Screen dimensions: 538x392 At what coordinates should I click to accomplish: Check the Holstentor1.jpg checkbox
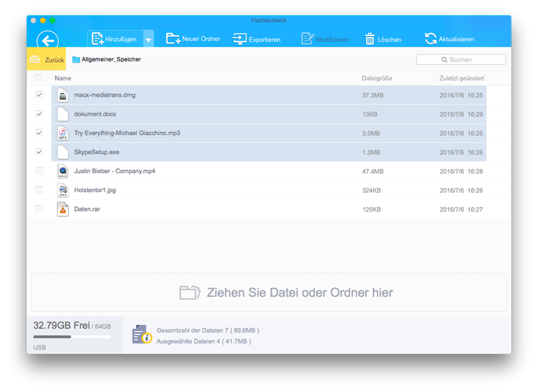tap(39, 190)
